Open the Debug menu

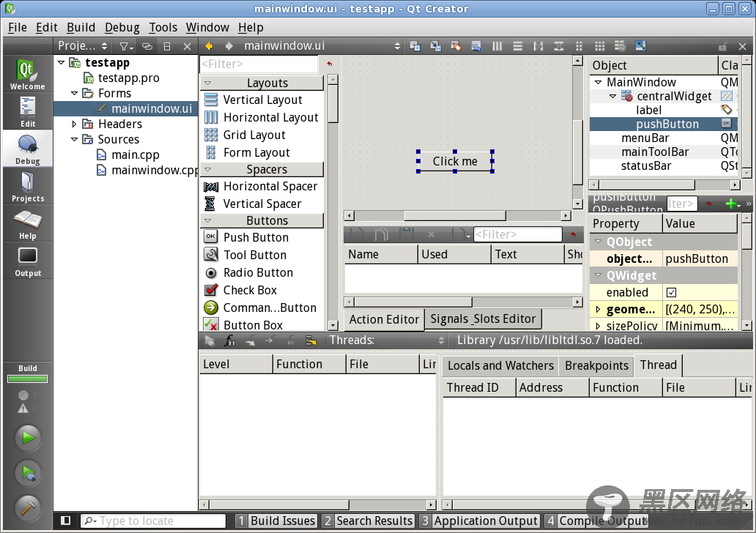point(122,28)
